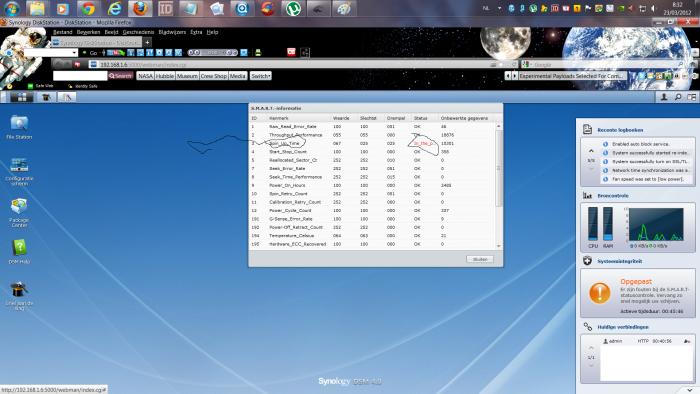Switch to the storage tool in DSM taskbar
Viewport: 700px width, 394px height.
67,97
